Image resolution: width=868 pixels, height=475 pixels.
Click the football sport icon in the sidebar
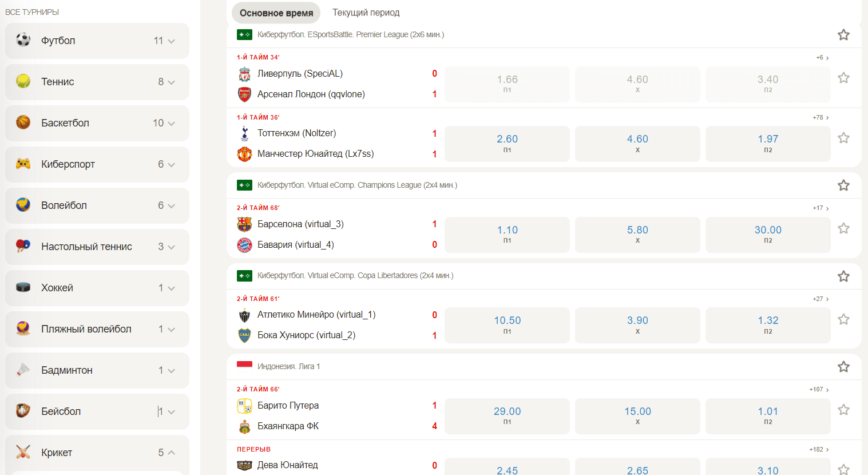click(23, 40)
